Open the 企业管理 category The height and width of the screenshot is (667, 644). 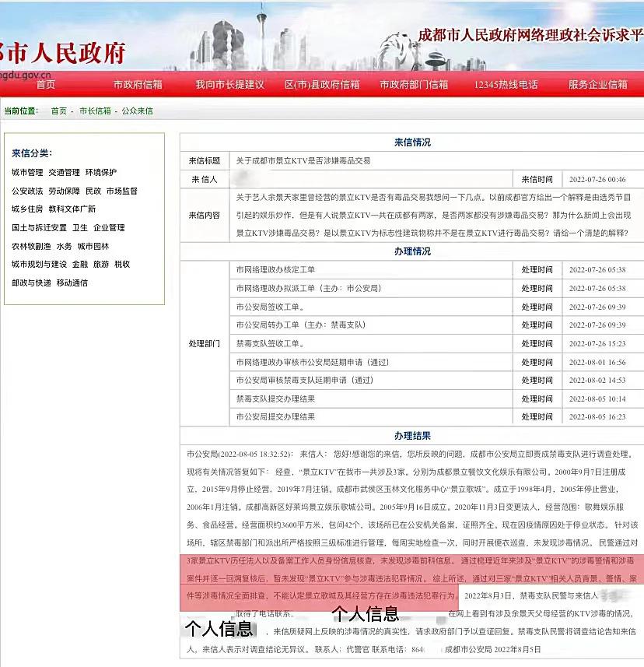point(109,227)
